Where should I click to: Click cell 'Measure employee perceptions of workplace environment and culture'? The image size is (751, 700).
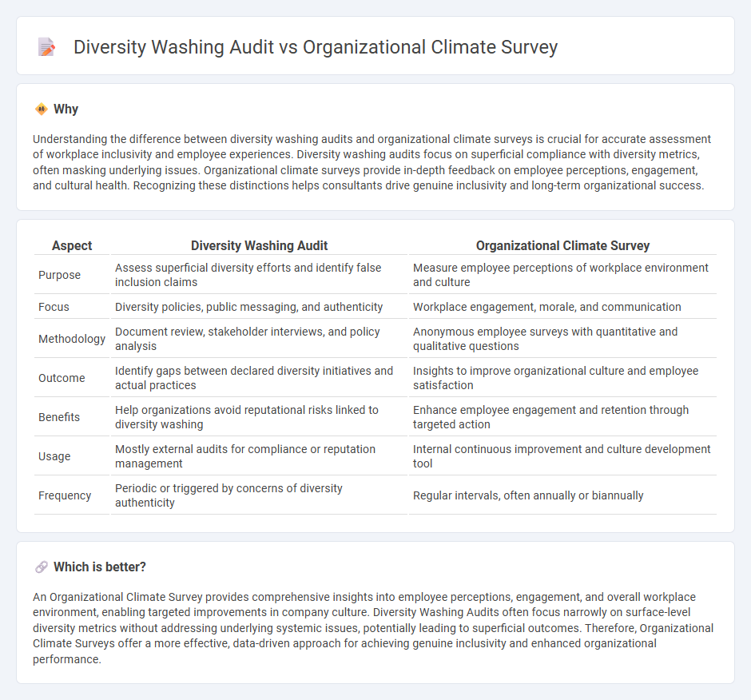point(562,275)
